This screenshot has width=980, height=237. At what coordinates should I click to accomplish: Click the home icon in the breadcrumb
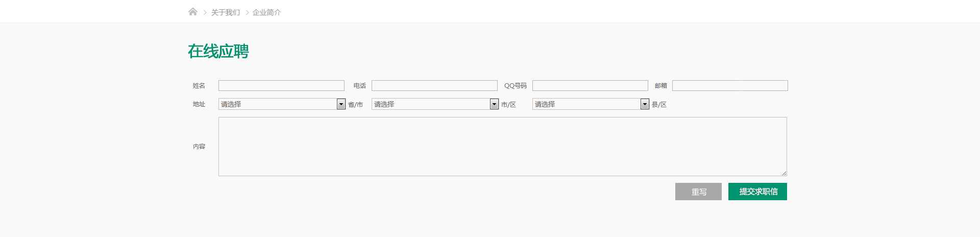click(192, 12)
